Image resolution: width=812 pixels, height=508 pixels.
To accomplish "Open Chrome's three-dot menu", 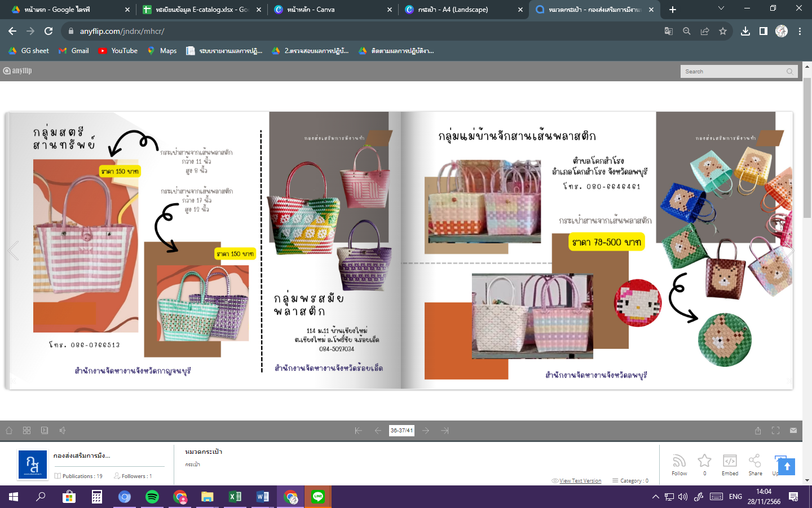I will pyautogui.click(x=800, y=32).
